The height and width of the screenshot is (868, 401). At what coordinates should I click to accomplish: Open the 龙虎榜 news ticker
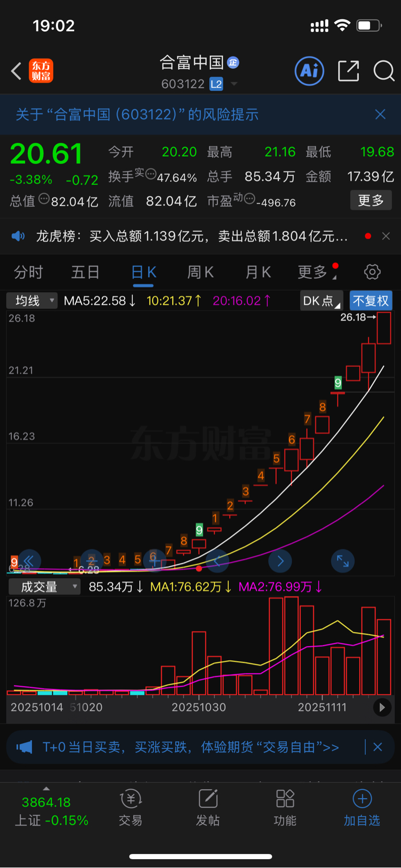(192, 236)
